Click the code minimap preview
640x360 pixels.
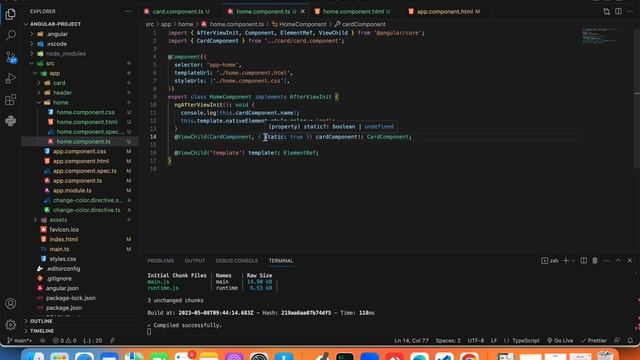pos(599,36)
